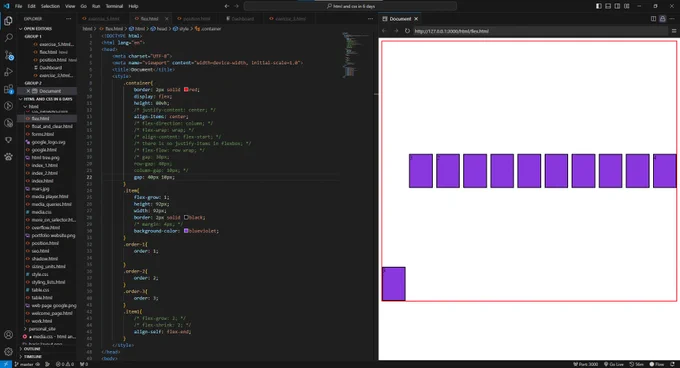Click the blueviolet color swatch in code
Screen dimensions: 680x368
coord(186,231)
